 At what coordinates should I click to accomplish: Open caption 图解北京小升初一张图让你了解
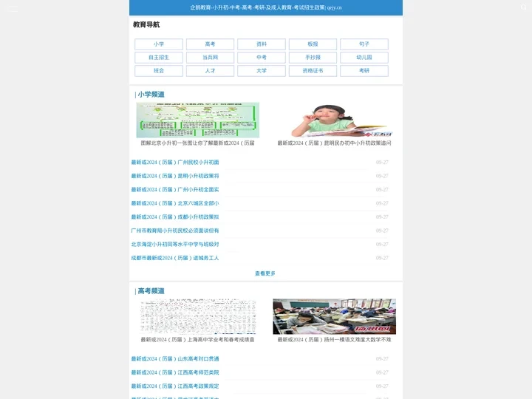click(198, 143)
